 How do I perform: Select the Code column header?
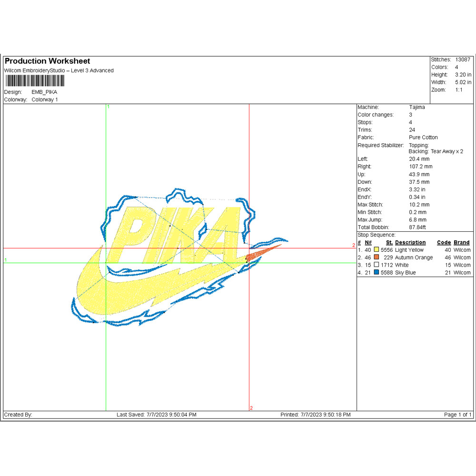click(x=443, y=242)
